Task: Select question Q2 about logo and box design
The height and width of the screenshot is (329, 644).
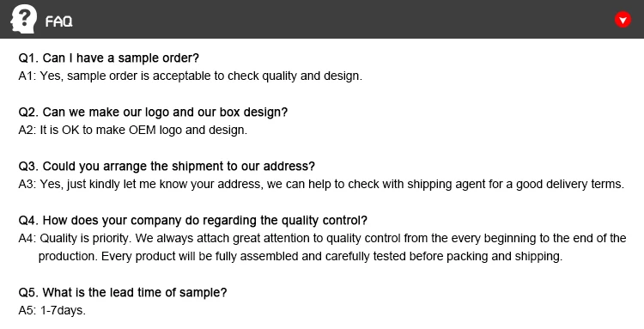Action: pos(153,113)
